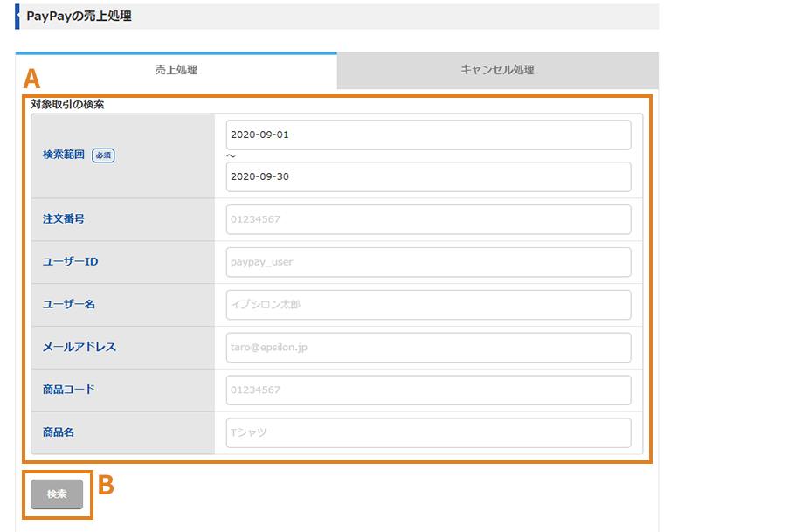Click the 対象取引の検索 section heading
This screenshot has width=795, height=532.
click(x=67, y=105)
